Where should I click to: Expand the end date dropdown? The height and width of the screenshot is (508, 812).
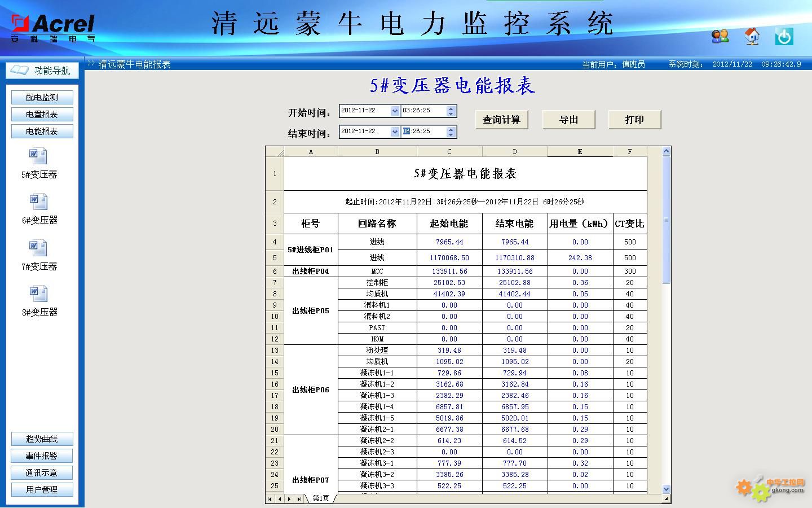395,132
